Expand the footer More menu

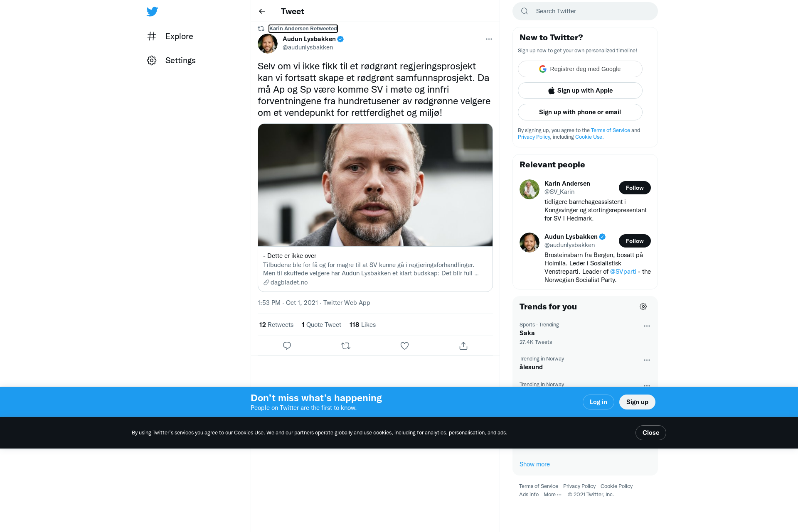coord(552,494)
